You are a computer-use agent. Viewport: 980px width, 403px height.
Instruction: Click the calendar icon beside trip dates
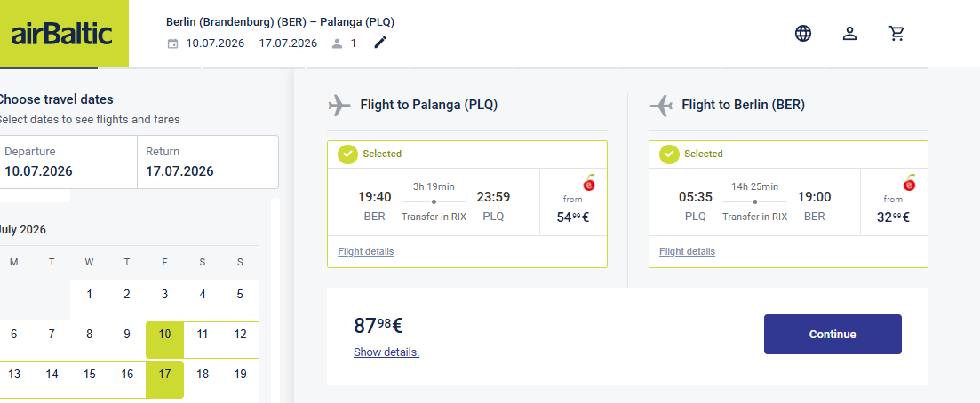click(172, 43)
